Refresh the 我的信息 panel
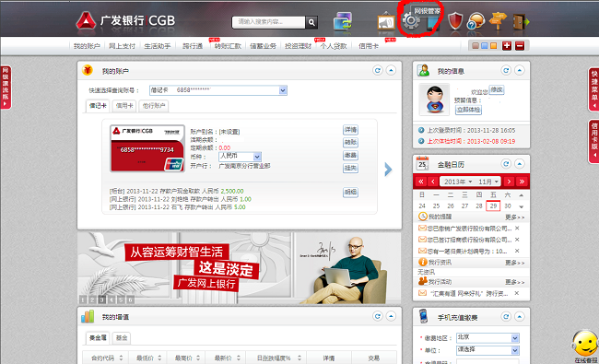Image resolution: width=599 pixels, height=364 pixels. click(506, 70)
